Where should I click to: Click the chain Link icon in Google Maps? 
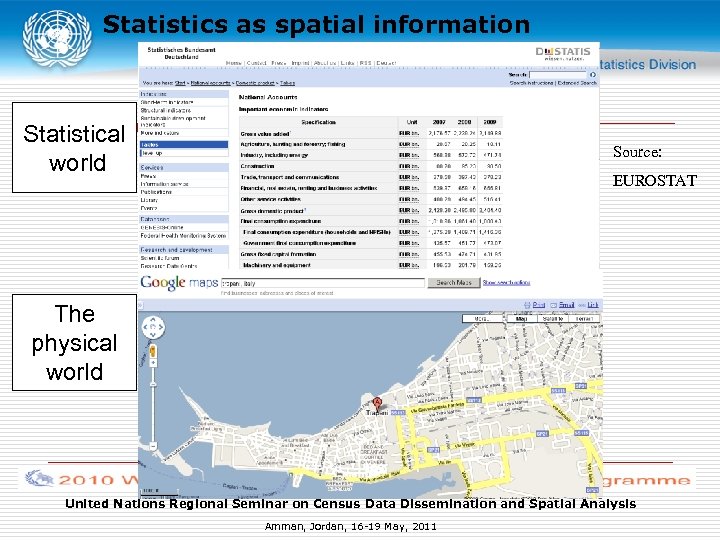pyautogui.click(x=582, y=305)
